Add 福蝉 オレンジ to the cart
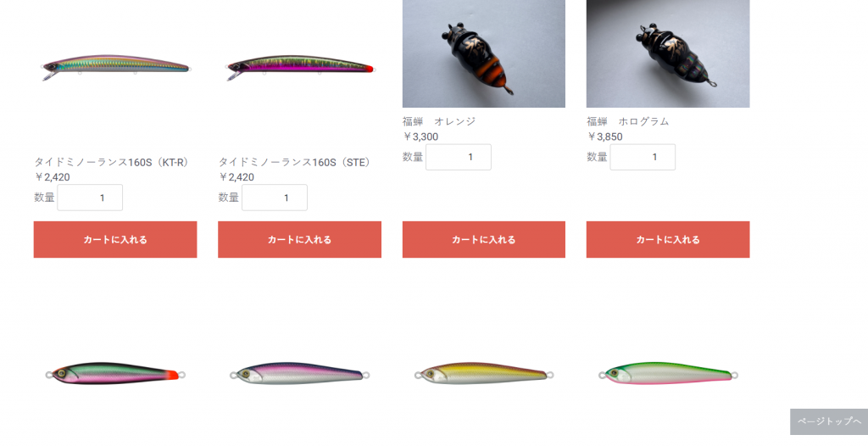 (x=484, y=239)
